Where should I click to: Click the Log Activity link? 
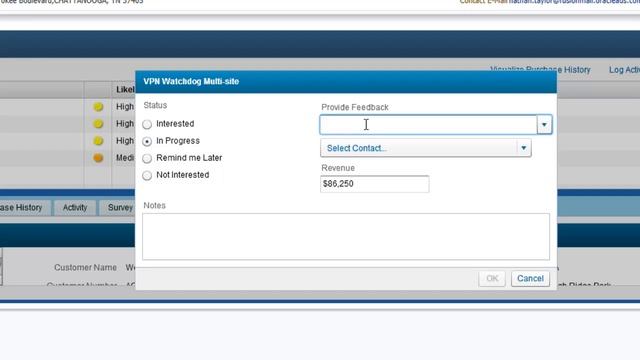pyautogui.click(x=624, y=70)
